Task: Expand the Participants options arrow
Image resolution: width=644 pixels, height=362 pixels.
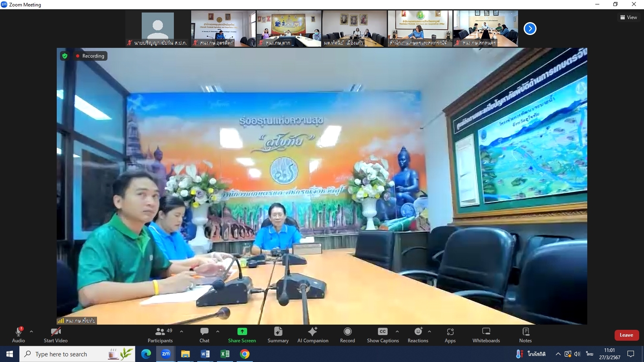Action: click(x=182, y=331)
